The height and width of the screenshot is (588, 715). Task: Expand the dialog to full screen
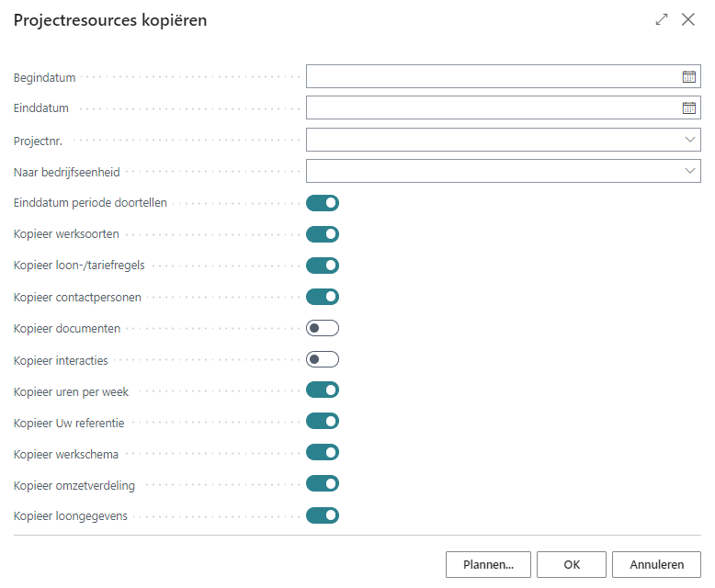[661, 19]
